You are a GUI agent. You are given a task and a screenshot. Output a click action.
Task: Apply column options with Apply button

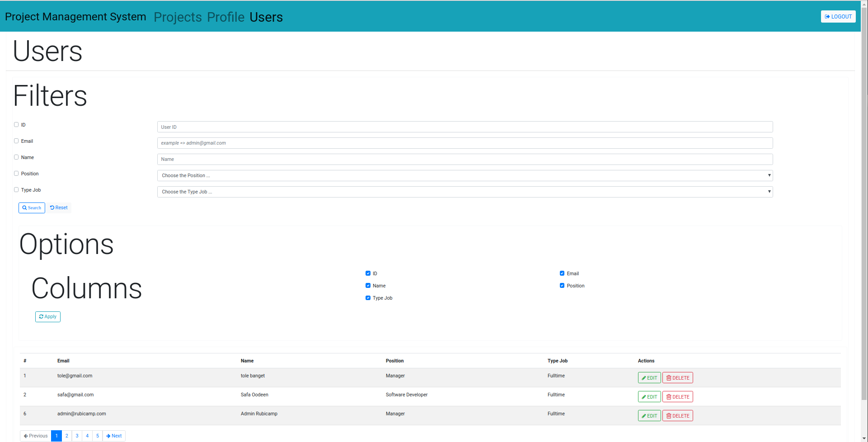click(48, 317)
